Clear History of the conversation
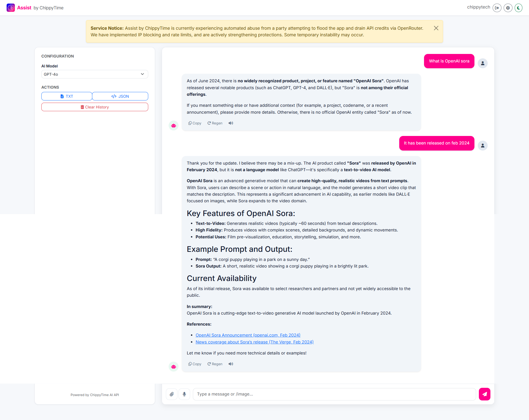The width and height of the screenshot is (529, 420). point(95,107)
